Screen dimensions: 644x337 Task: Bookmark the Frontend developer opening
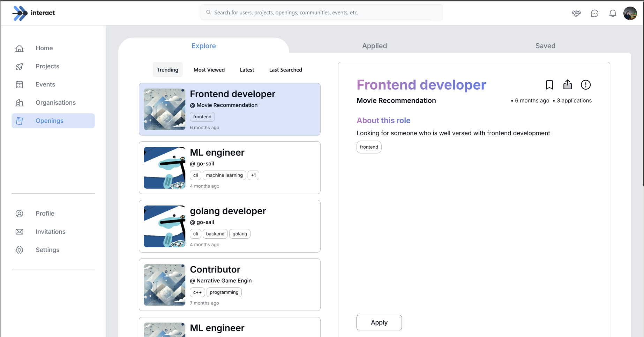coord(549,85)
